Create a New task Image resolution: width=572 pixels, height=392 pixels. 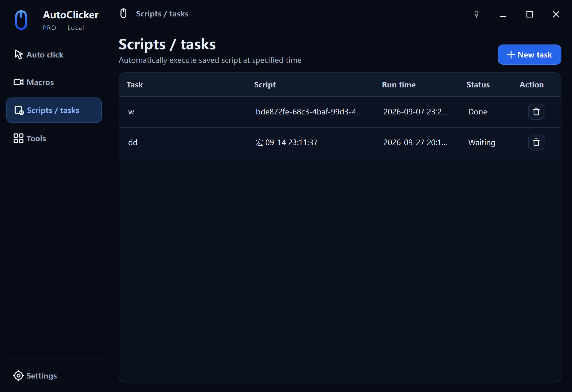(x=529, y=55)
